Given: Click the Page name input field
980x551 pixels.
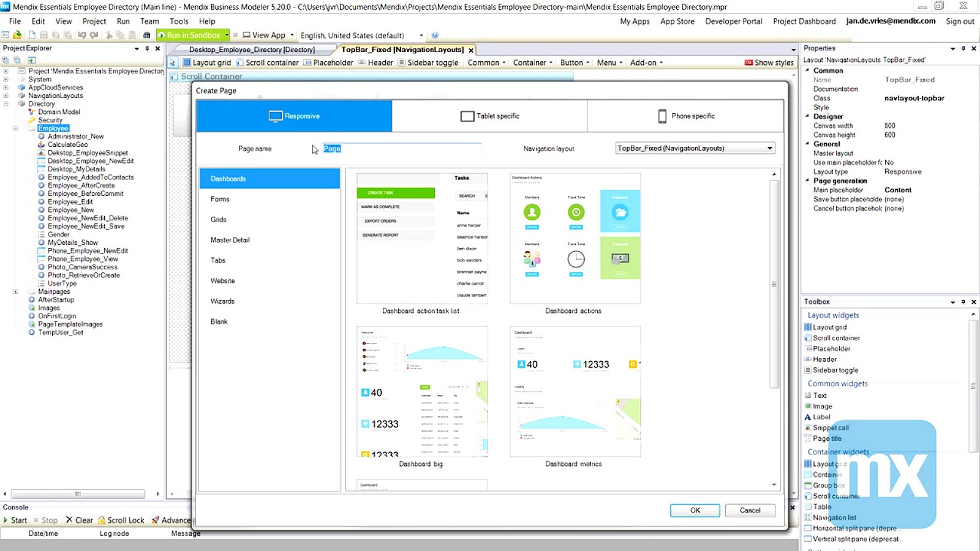Looking at the screenshot, I should [402, 149].
